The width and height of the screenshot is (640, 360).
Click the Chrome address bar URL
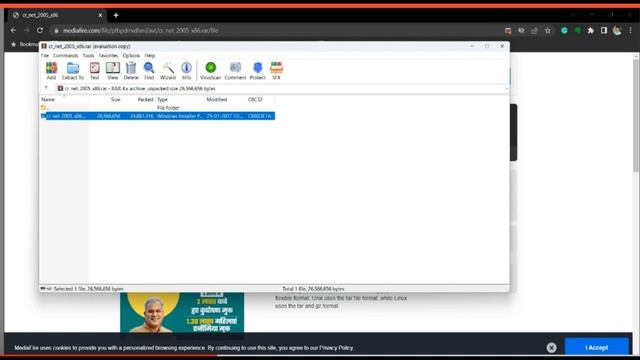pyautogui.click(x=140, y=31)
